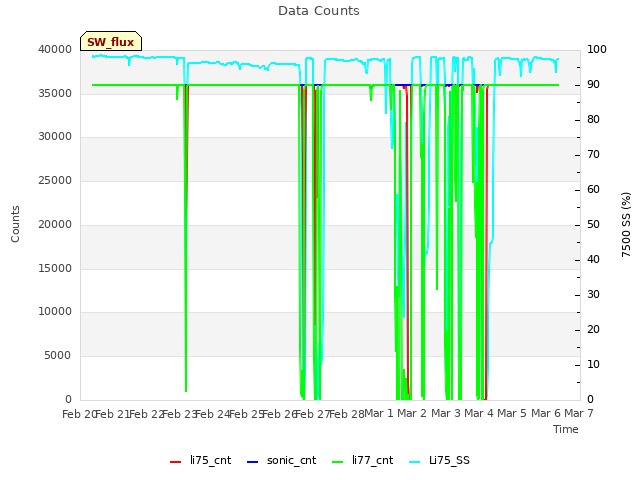Click the 20 tick on right axis
The width and height of the screenshot is (640, 480).
click(593, 329)
